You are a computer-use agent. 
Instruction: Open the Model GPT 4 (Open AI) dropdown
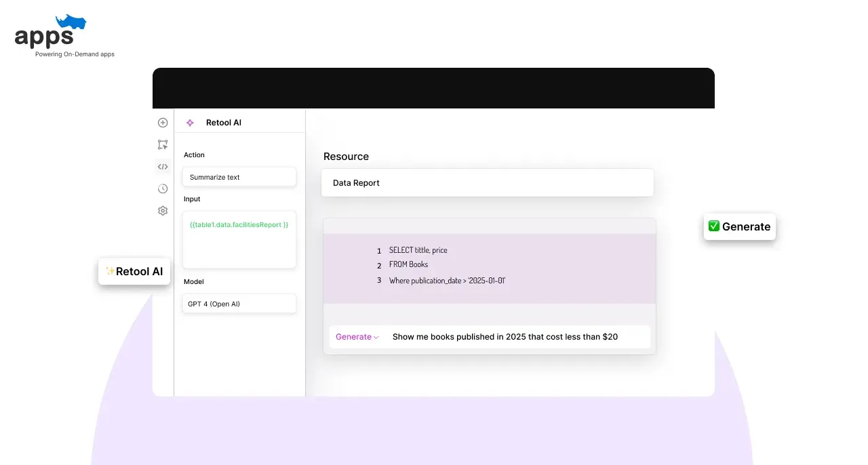point(239,304)
